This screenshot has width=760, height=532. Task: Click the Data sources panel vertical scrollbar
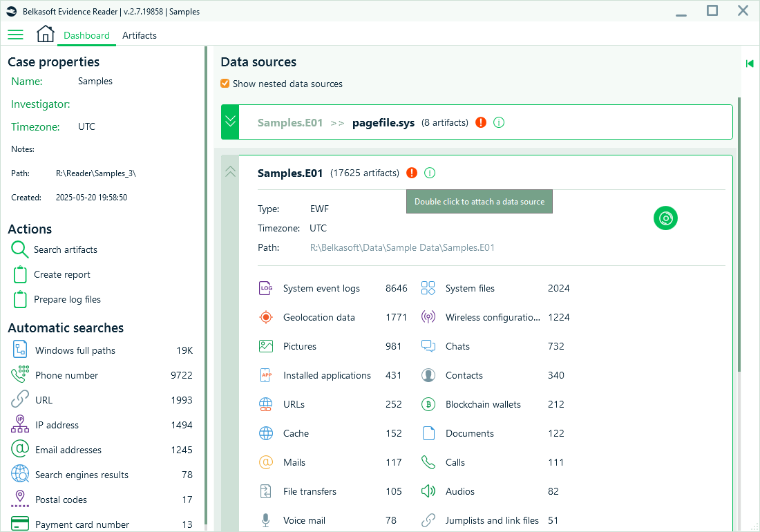pyautogui.click(x=739, y=235)
